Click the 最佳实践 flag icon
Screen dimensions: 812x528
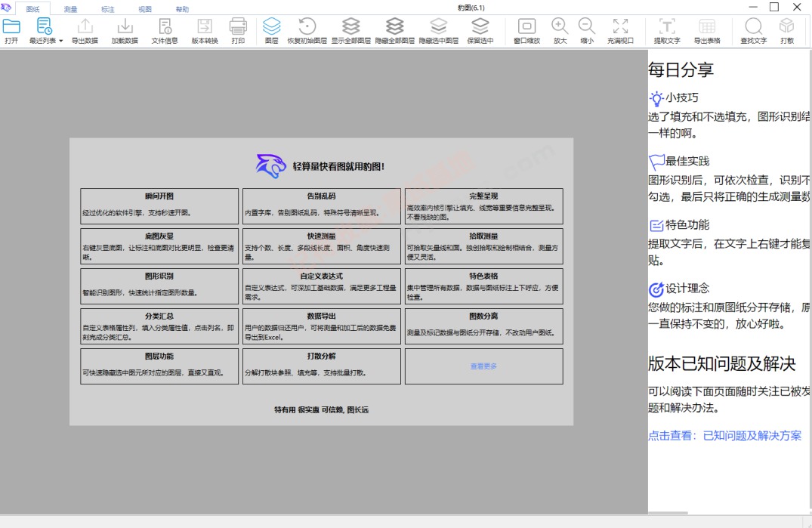656,162
